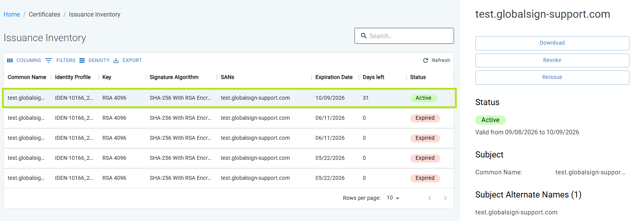Click the Active status badge in table
644x221 pixels.
click(423, 98)
